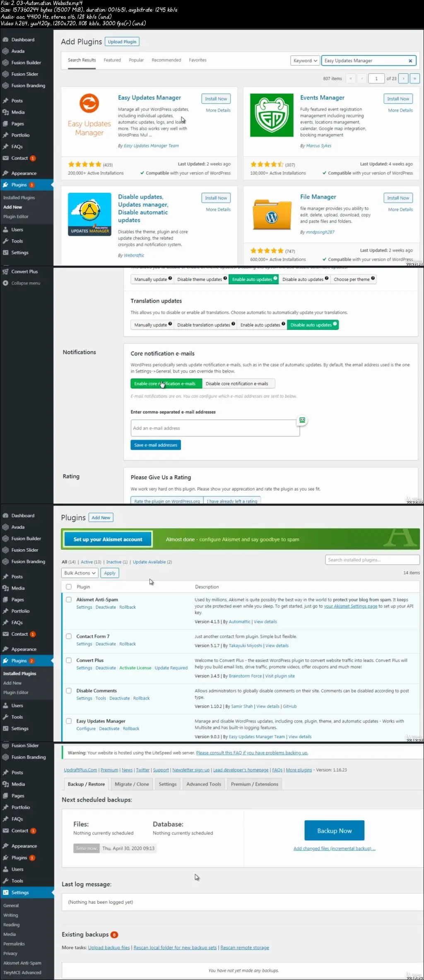Go to next page of plugin results
This screenshot has width=424, height=980.
point(403,78)
